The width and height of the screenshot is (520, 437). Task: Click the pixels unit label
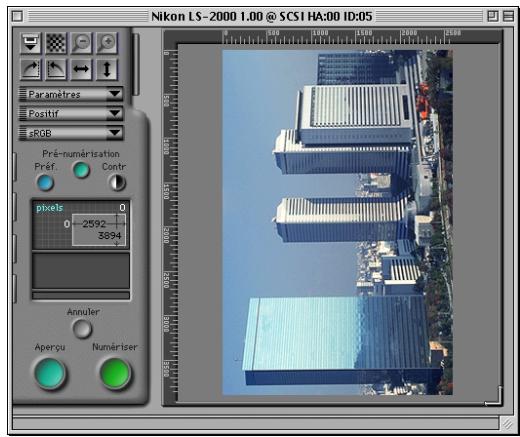click(x=49, y=208)
